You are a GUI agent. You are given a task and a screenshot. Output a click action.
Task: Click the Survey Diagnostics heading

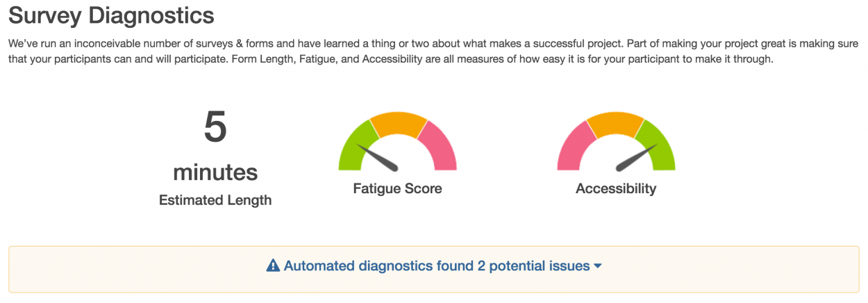111,15
